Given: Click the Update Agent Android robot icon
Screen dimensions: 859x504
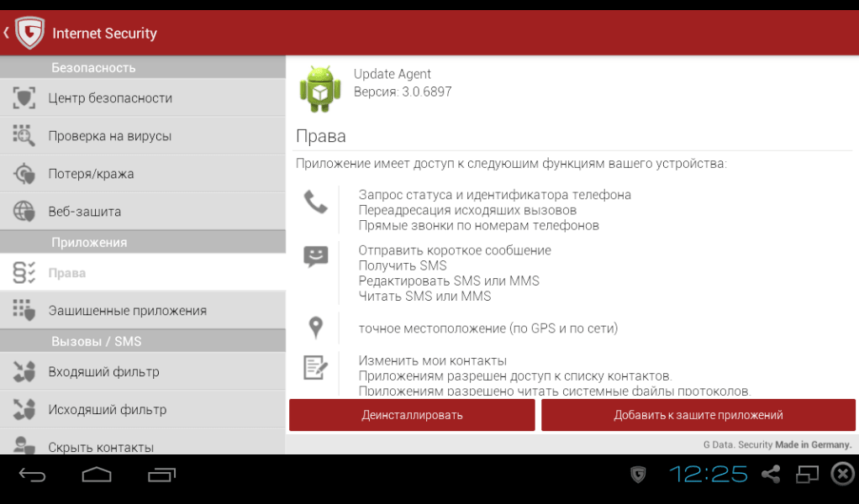Looking at the screenshot, I should point(320,88).
